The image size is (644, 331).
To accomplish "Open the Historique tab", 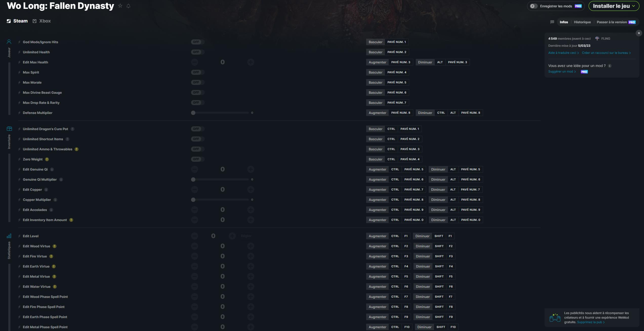I will coord(582,22).
